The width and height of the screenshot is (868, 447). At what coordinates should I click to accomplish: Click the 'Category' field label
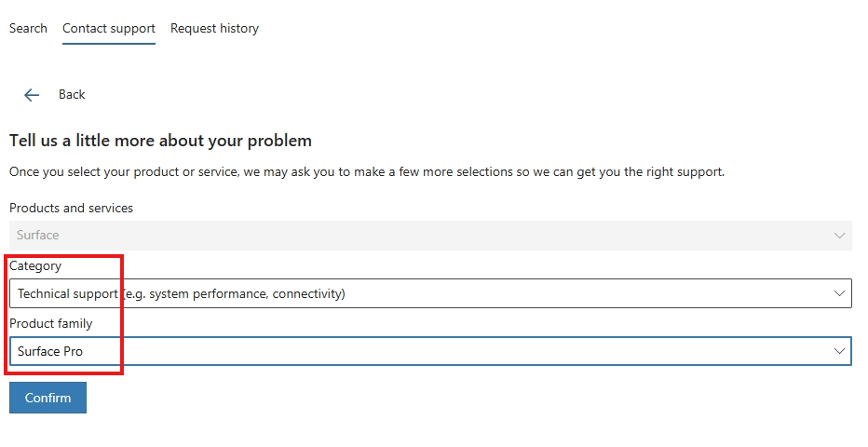35,266
